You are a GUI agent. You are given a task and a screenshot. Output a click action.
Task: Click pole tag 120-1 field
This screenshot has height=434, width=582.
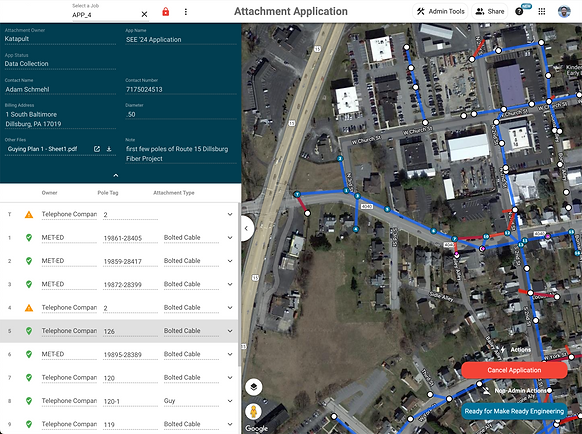coord(130,401)
